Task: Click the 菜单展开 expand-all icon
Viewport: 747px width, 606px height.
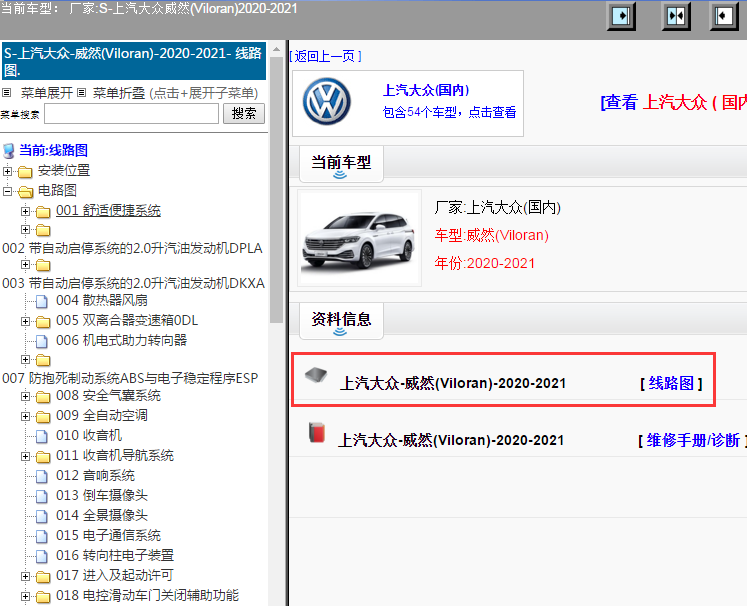Action: 6,92
